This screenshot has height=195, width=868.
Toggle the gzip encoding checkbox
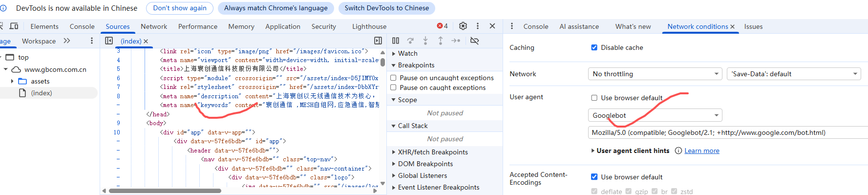[x=629, y=191]
